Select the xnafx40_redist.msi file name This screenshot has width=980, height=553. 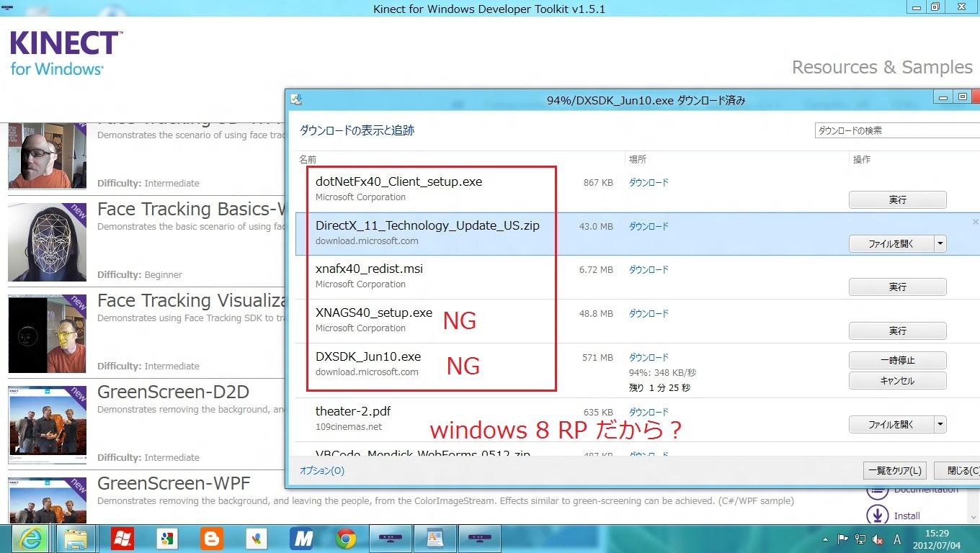[x=369, y=269]
